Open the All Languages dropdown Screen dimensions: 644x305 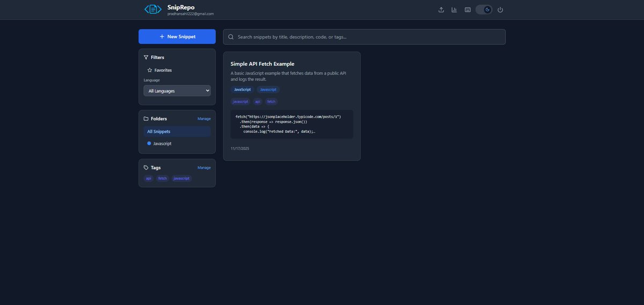[177, 91]
